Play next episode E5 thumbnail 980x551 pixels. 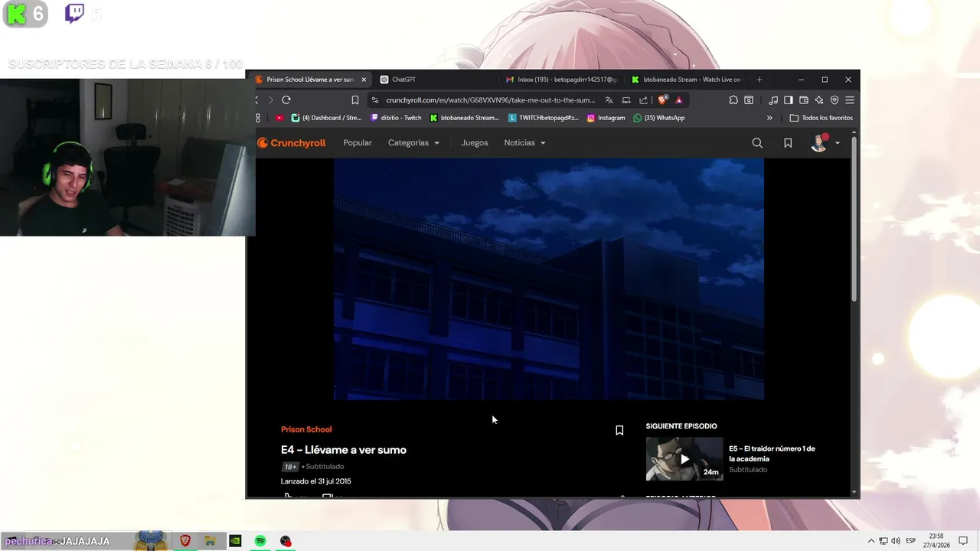coord(684,458)
